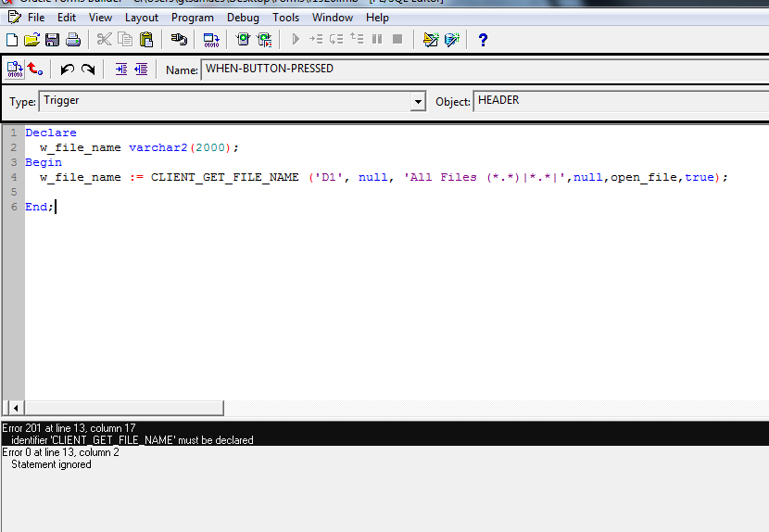Click the horizontal scrollbar left arrow
The height and width of the screenshot is (532, 769).
(x=16, y=408)
